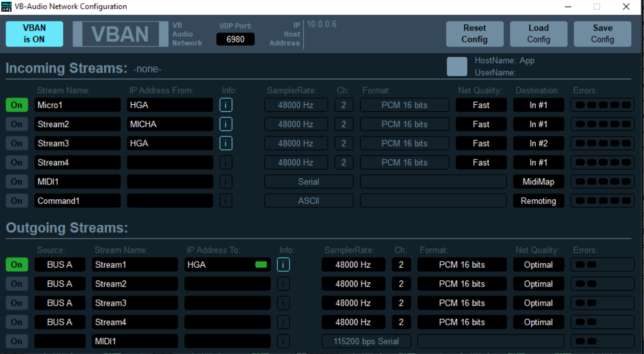Click the VB-Audio app icon in title bar
This screenshot has width=644, height=354.
tap(7, 7)
